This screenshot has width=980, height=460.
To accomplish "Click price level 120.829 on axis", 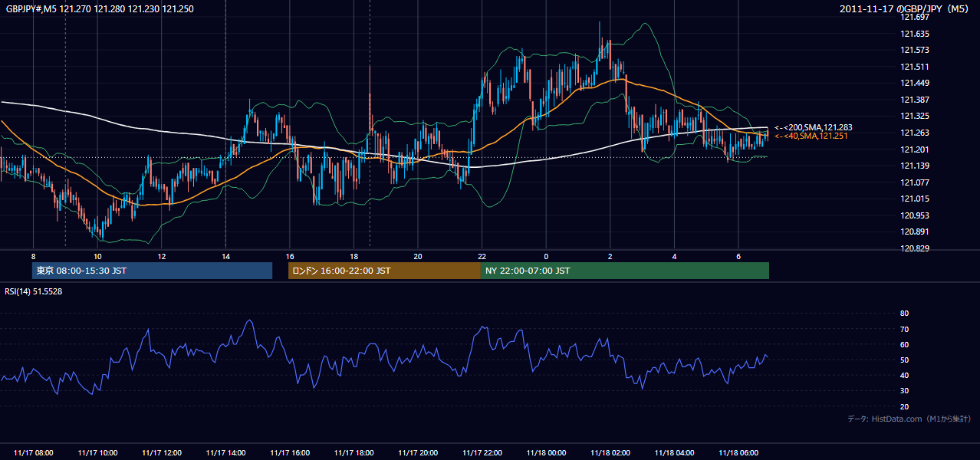I will coord(916,248).
